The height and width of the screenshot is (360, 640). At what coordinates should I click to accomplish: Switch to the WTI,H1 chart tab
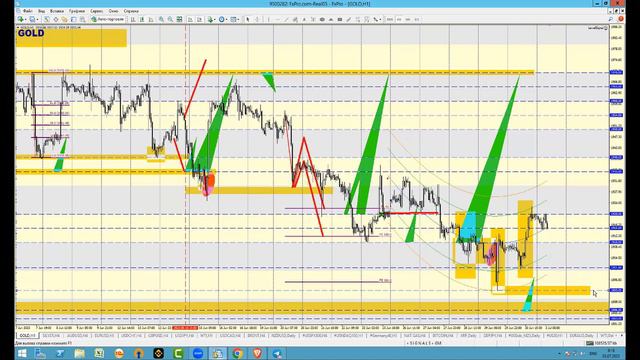click(206, 336)
